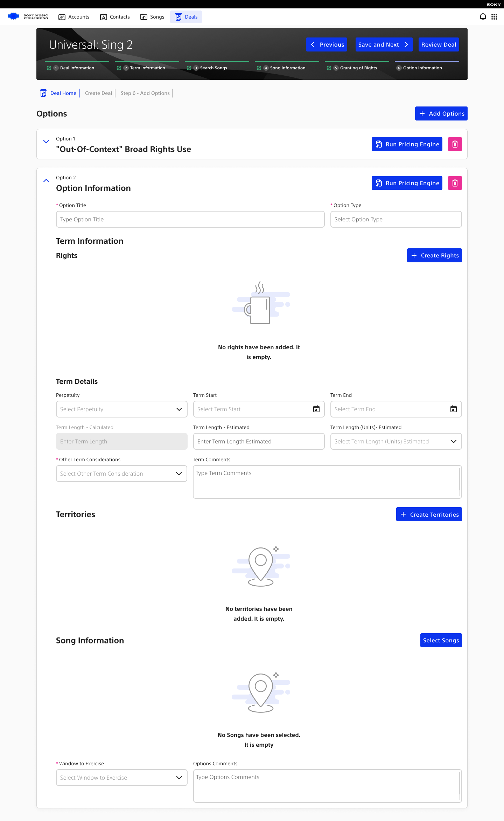Click Add Options button
The height and width of the screenshot is (821, 504).
441,113
